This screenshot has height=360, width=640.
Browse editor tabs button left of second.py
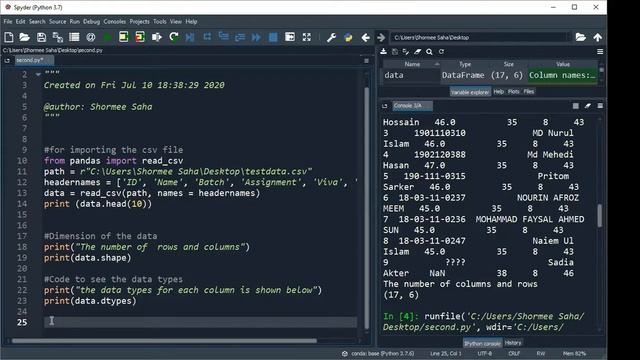(7, 60)
